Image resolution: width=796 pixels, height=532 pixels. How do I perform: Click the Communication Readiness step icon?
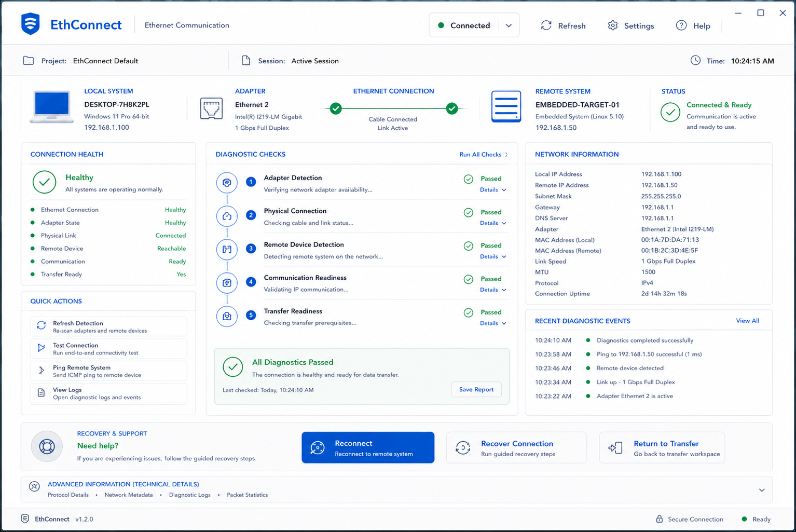point(227,283)
